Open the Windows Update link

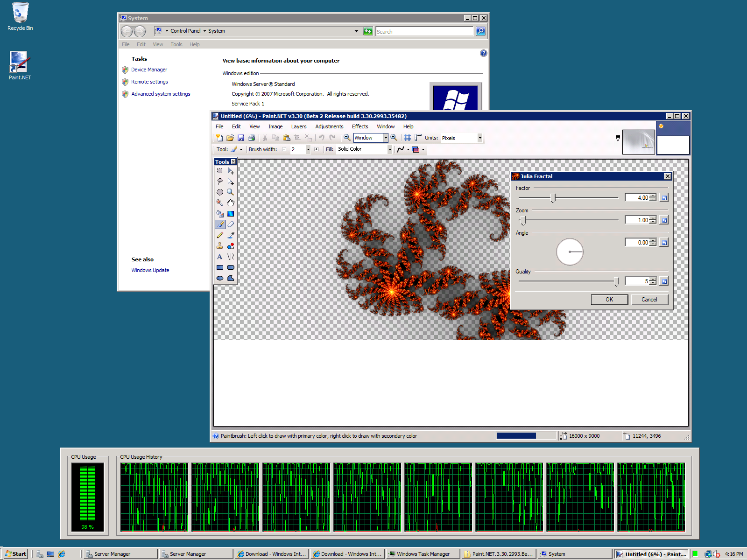coord(150,270)
